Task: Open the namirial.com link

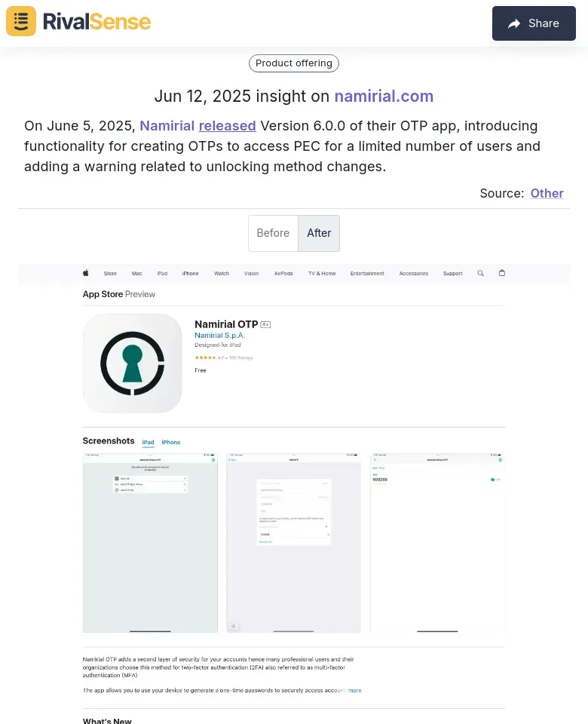Action: (384, 96)
